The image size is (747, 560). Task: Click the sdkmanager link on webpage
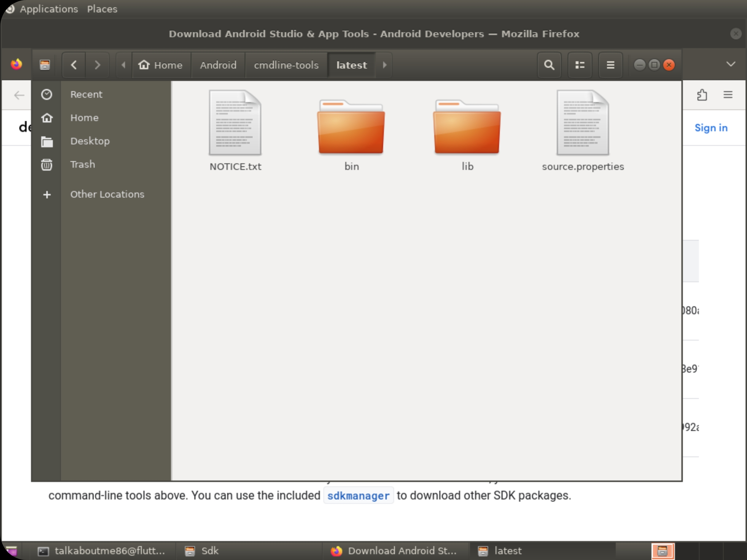pyautogui.click(x=358, y=496)
